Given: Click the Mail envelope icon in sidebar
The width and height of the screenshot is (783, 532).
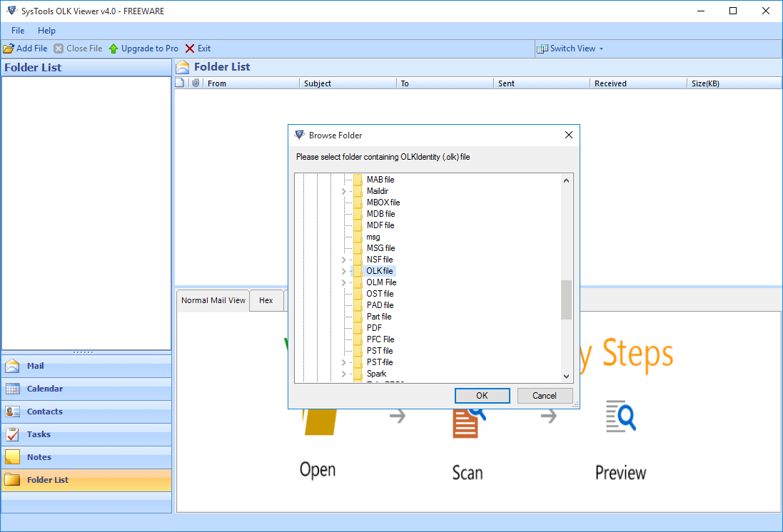Looking at the screenshot, I should [x=12, y=366].
